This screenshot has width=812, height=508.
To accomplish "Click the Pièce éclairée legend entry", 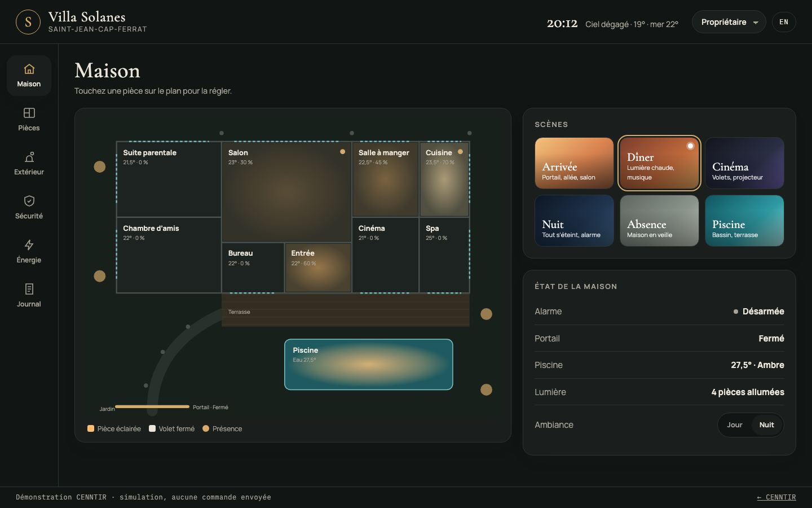I will click(x=114, y=429).
